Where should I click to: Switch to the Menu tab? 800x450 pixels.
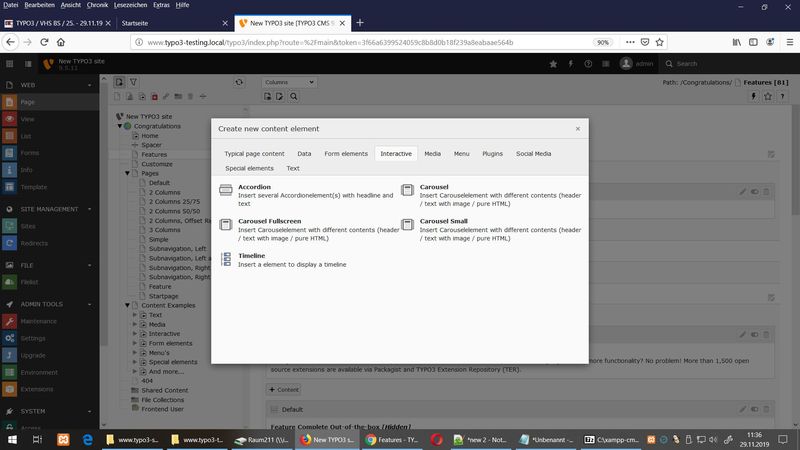[x=461, y=154]
